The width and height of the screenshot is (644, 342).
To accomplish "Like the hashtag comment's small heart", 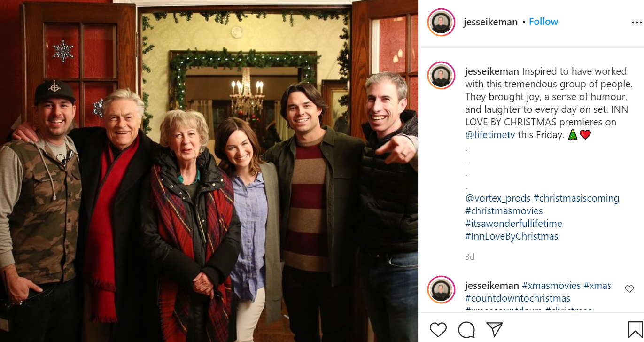I will (629, 289).
